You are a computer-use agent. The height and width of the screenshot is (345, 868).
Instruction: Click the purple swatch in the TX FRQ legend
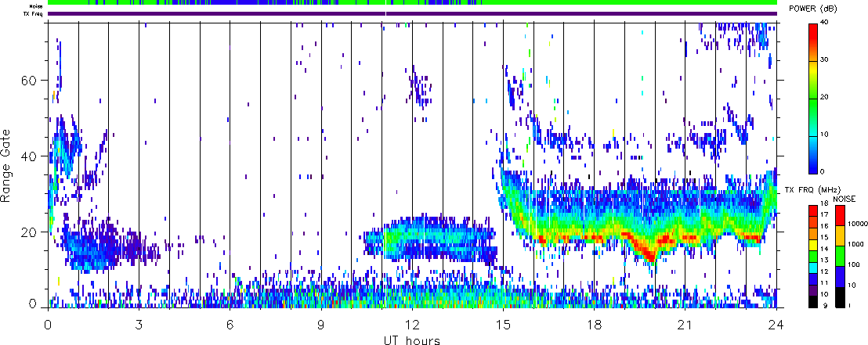[813, 289]
